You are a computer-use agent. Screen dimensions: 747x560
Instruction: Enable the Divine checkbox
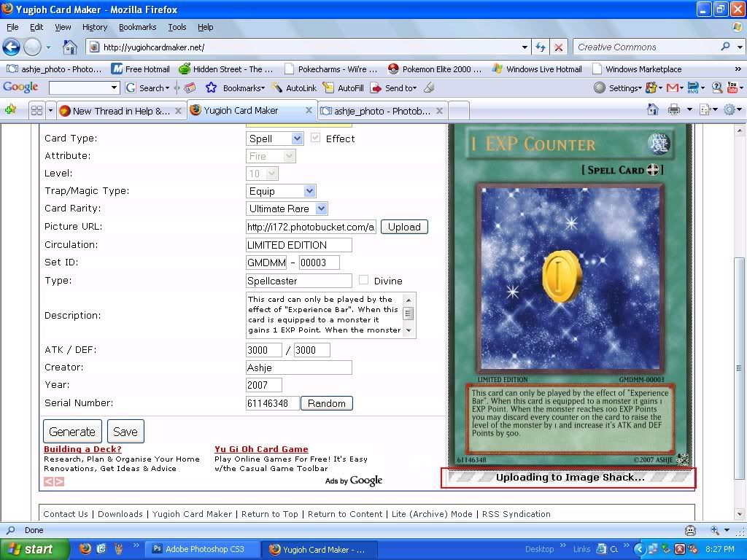click(x=363, y=280)
